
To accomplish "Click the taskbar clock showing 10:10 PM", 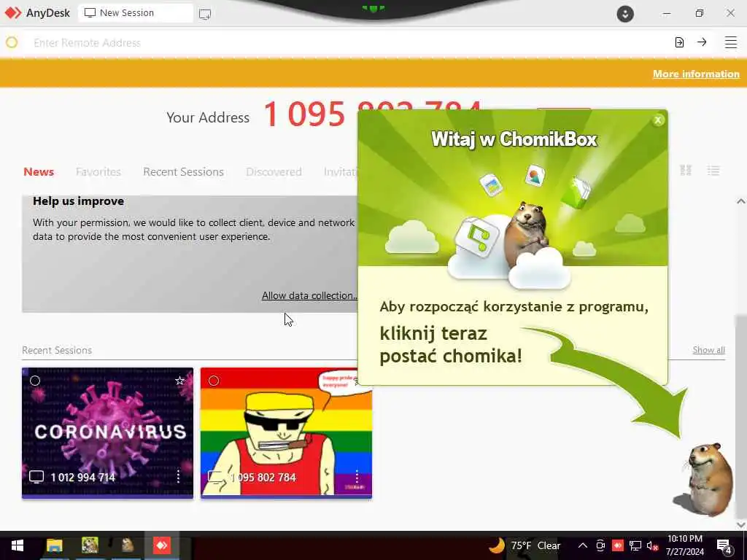I will point(684,545).
